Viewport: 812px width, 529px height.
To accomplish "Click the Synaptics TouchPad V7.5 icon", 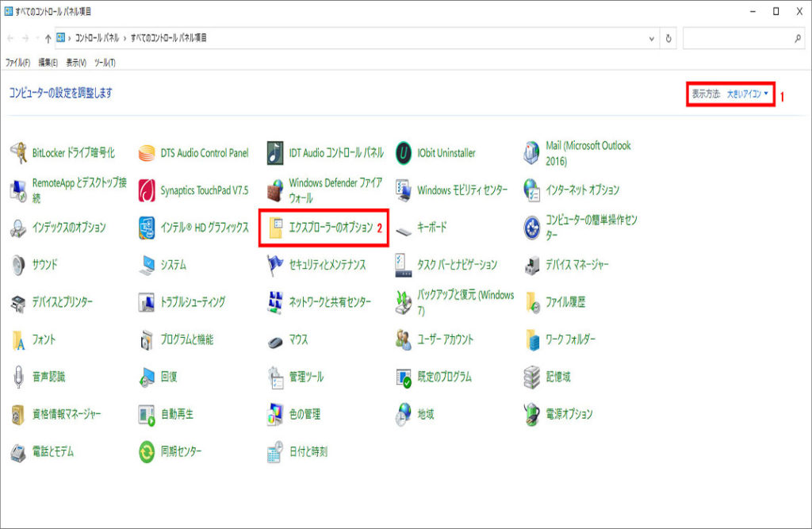I will (147, 190).
